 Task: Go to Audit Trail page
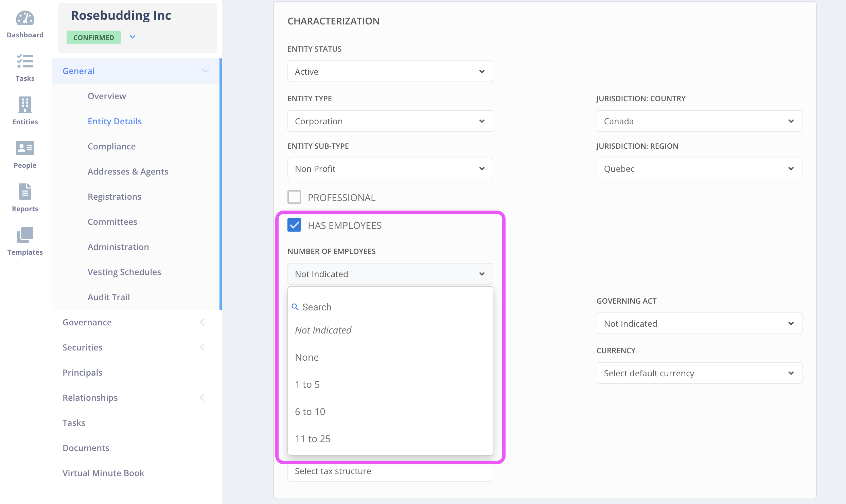click(109, 297)
